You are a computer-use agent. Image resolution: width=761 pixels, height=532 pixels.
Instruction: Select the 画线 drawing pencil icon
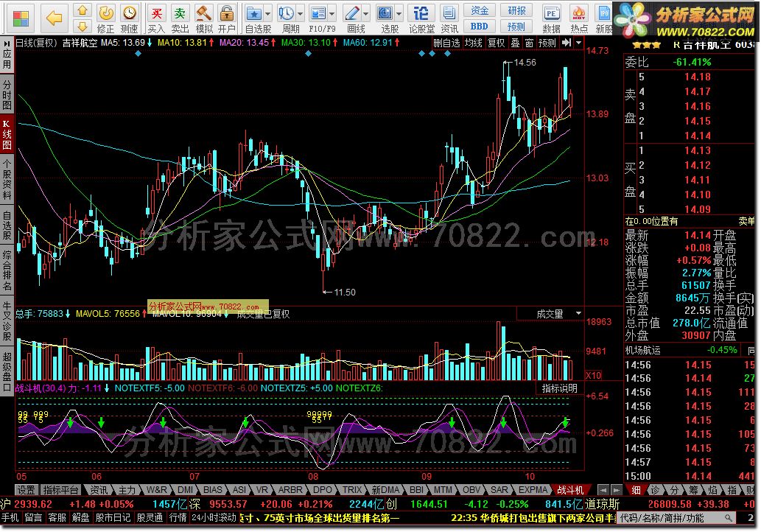(352, 13)
